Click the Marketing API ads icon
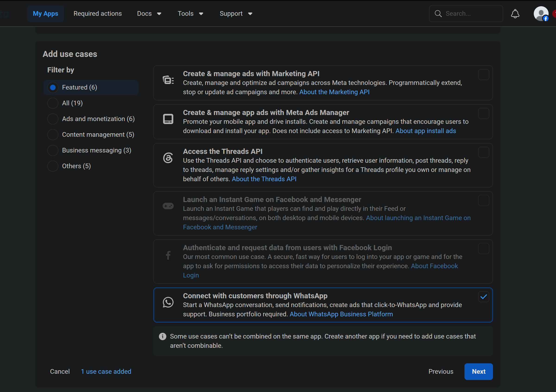The width and height of the screenshot is (556, 392). click(x=168, y=80)
